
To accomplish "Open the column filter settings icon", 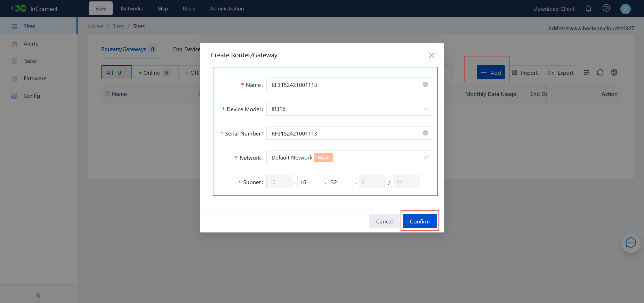I will click(586, 72).
